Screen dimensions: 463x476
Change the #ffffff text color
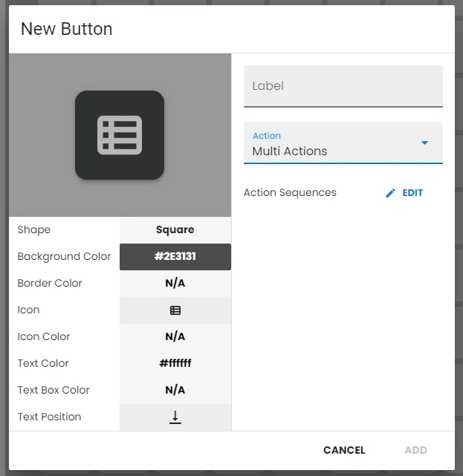pos(175,363)
